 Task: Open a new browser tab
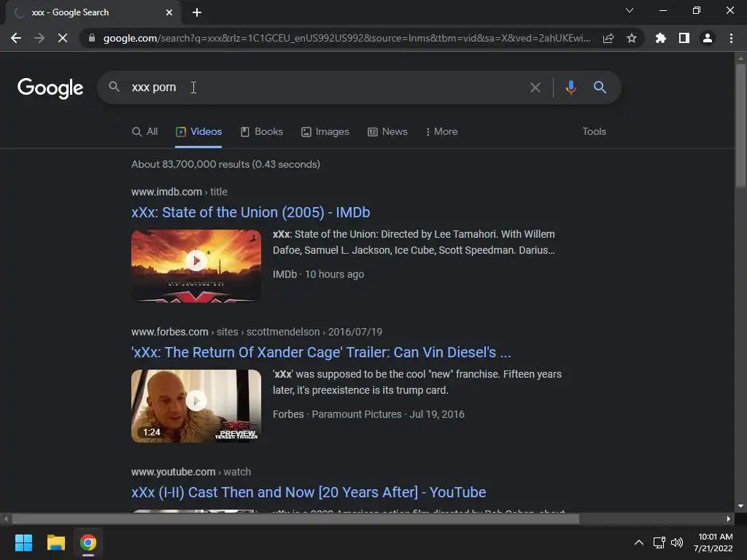pyautogui.click(x=197, y=12)
